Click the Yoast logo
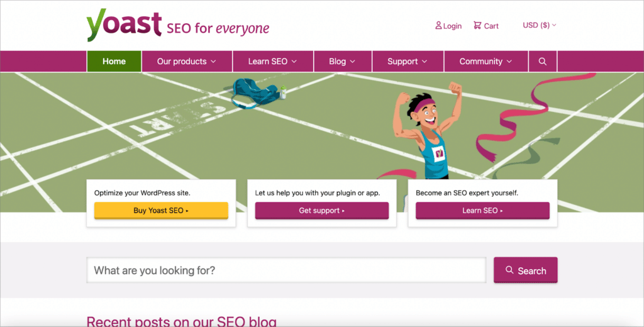This screenshot has height=327, width=644. click(124, 25)
